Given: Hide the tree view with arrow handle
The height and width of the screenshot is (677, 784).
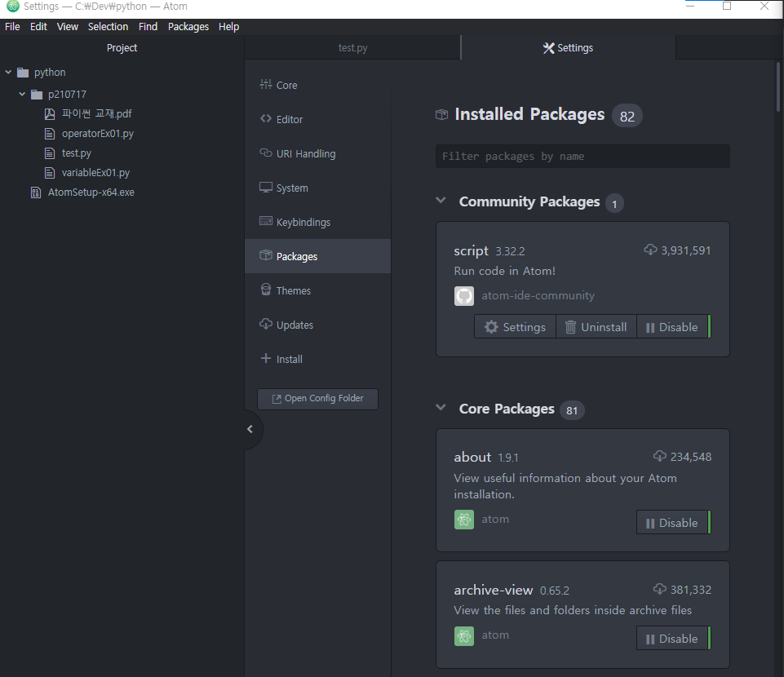Looking at the screenshot, I should (250, 429).
